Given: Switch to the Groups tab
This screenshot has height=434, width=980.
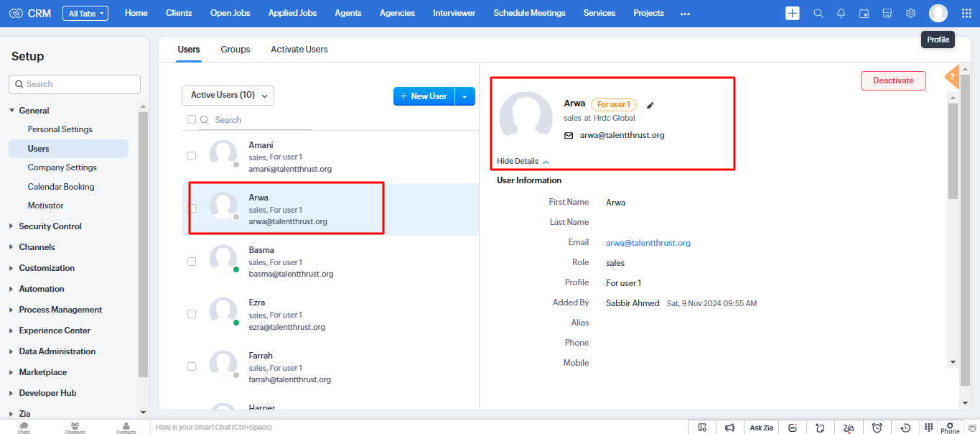Looking at the screenshot, I should (235, 50).
